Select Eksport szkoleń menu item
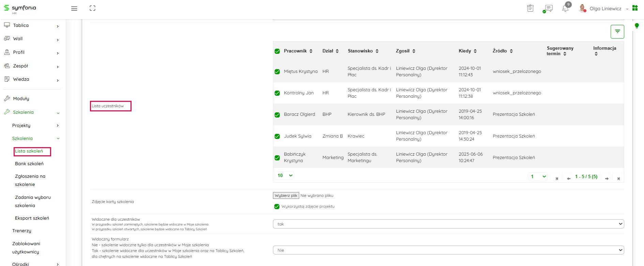The height and width of the screenshot is (266, 644). tap(32, 218)
